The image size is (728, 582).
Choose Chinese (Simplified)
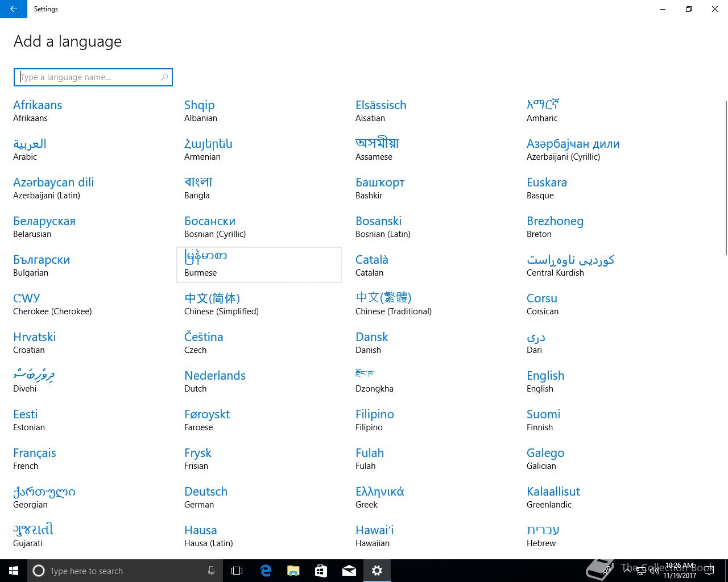tap(259, 304)
